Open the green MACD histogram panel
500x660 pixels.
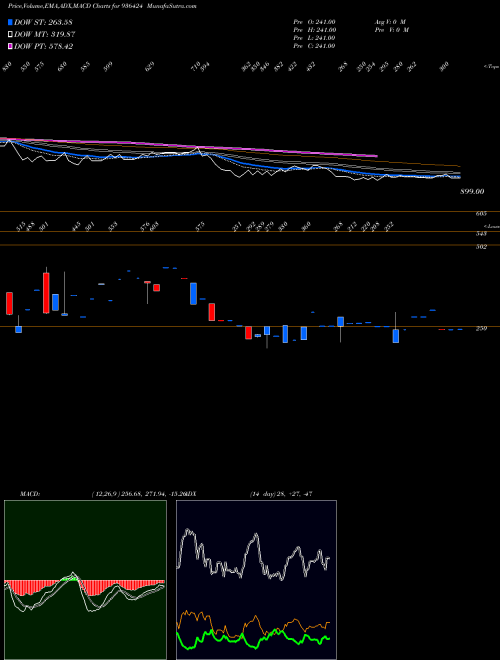85,580
